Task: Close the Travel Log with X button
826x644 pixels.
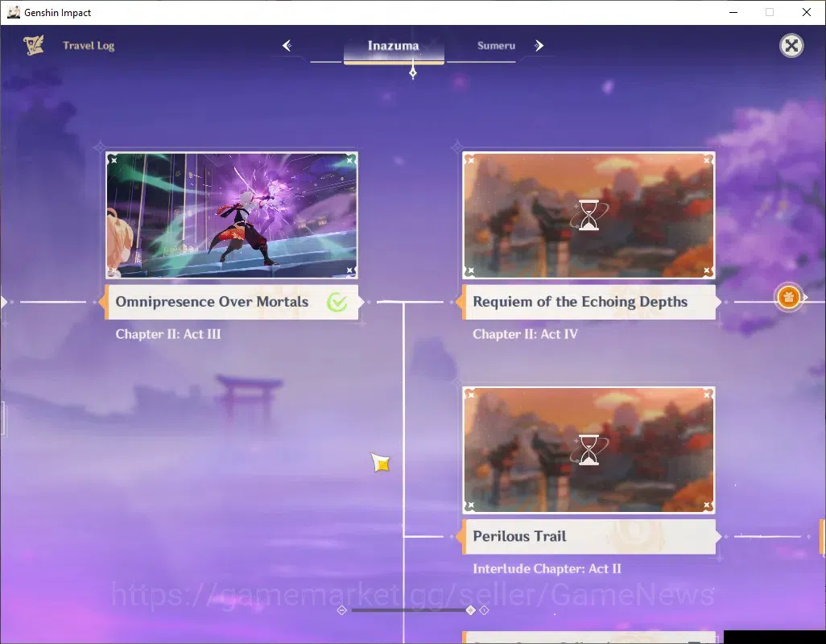Action: (791, 46)
